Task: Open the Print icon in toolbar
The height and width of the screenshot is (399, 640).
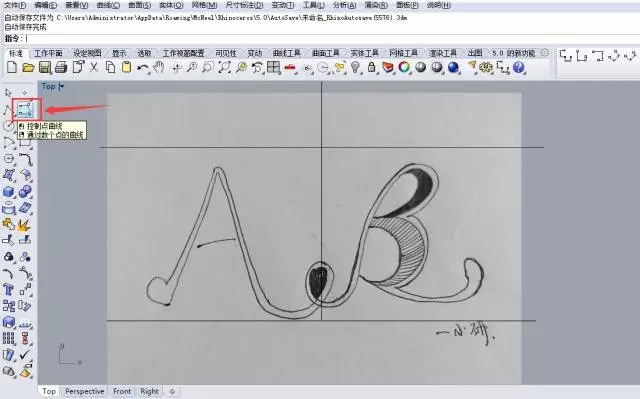Action: tap(61, 67)
